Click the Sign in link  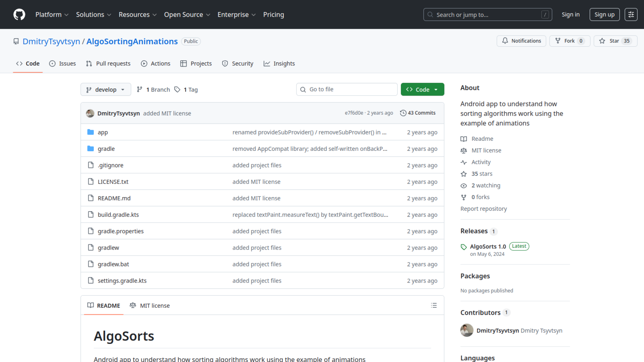571,14
